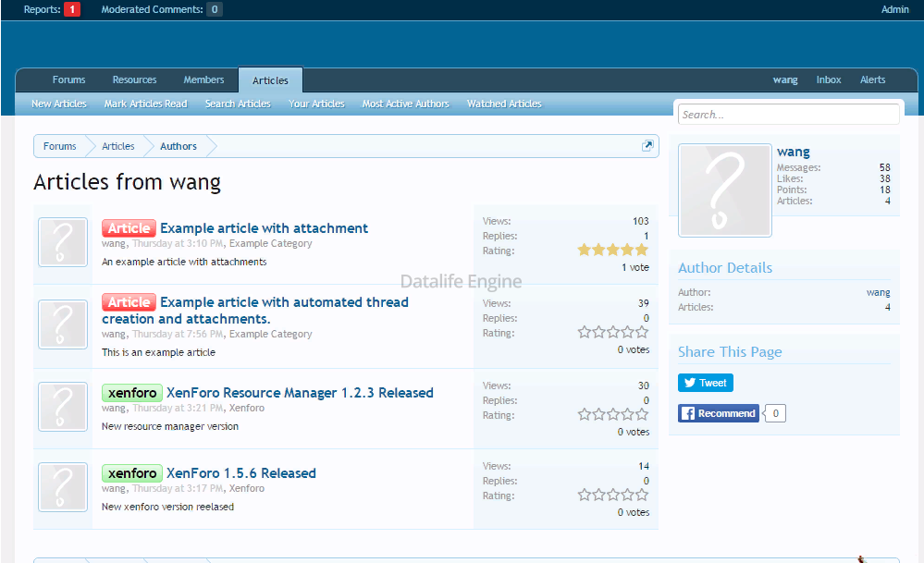Click Mark Articles Read
The width and height of the screenshot is (924, 563).
[x=145, y=104]
